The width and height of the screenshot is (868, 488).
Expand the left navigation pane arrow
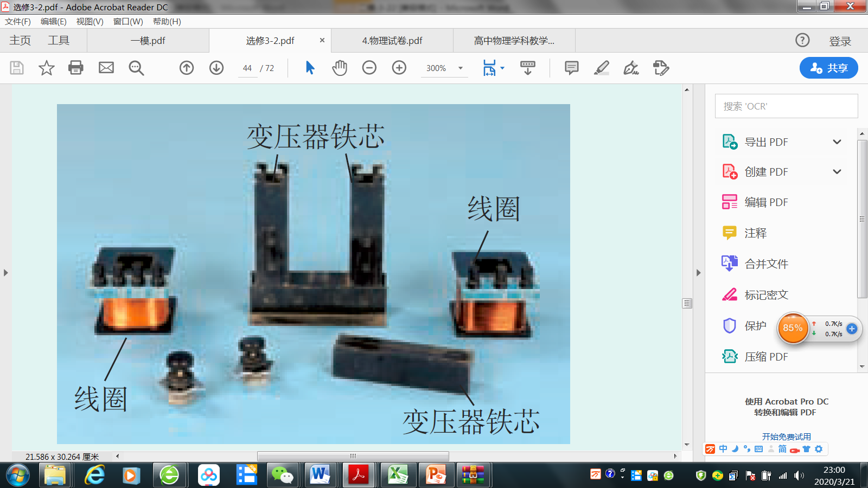6,273
